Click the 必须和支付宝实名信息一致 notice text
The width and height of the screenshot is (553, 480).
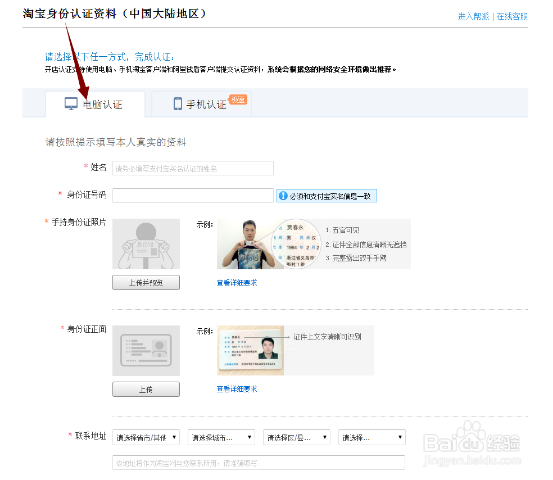[330, 196]
